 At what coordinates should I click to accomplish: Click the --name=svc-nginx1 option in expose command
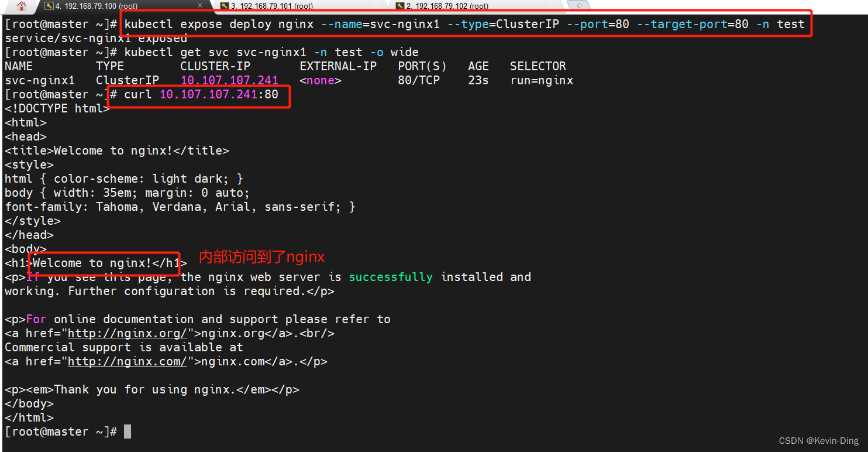tap(380, 24)
